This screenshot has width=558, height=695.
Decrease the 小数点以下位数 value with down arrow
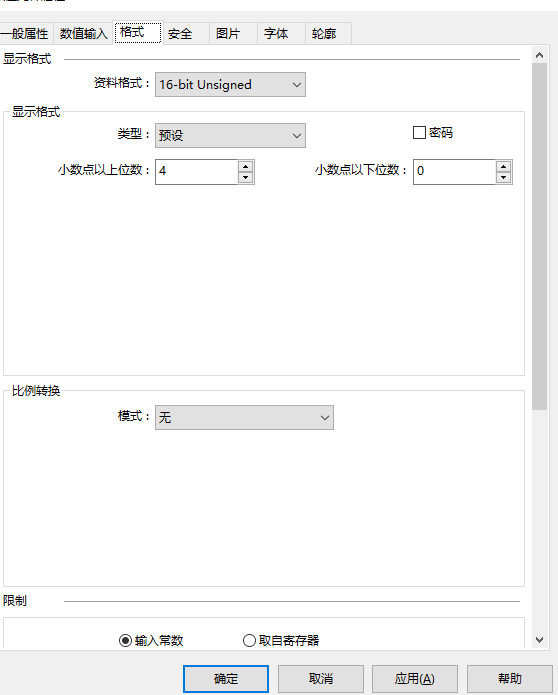[503, 177]
